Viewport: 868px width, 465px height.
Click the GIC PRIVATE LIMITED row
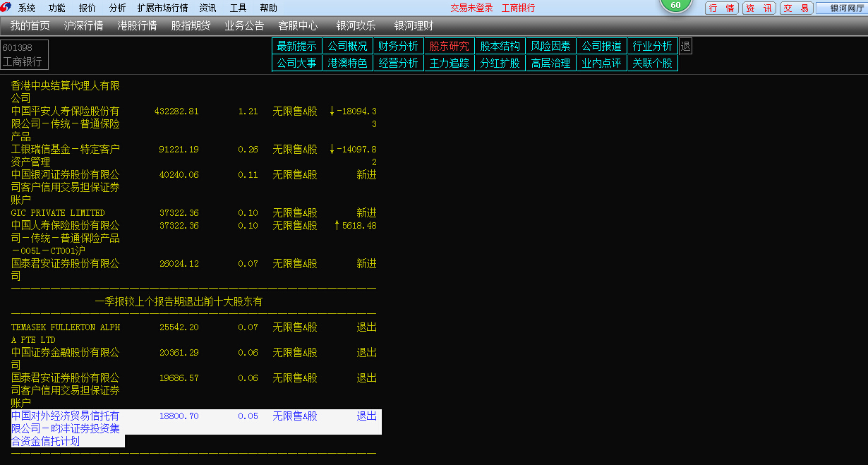(x=193, y=213)
